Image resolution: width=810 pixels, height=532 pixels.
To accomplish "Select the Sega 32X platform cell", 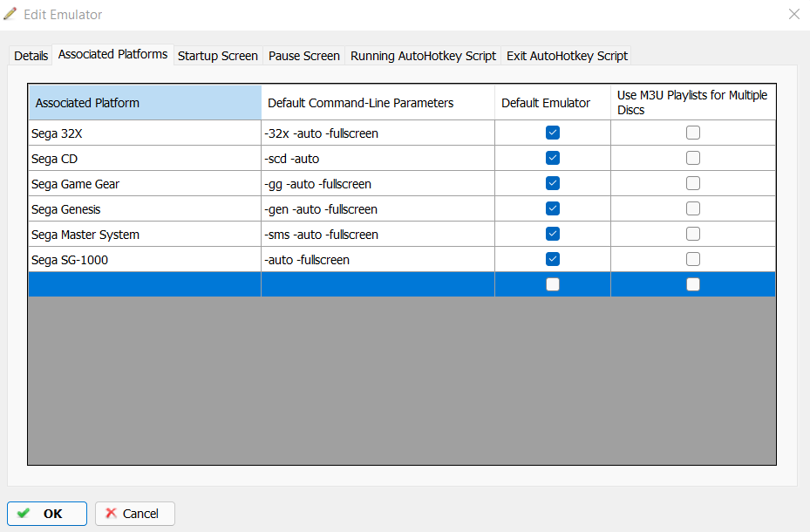I will tap(145, 133).
